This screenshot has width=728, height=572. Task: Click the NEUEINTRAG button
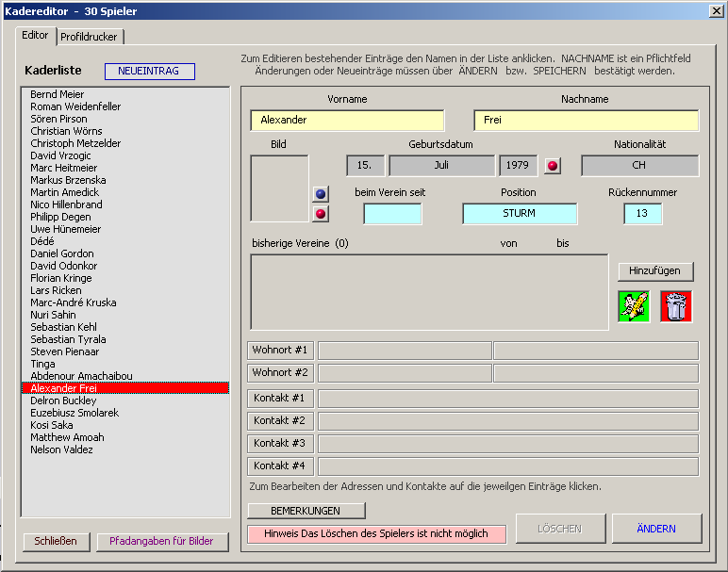click(x=150, y=72)
